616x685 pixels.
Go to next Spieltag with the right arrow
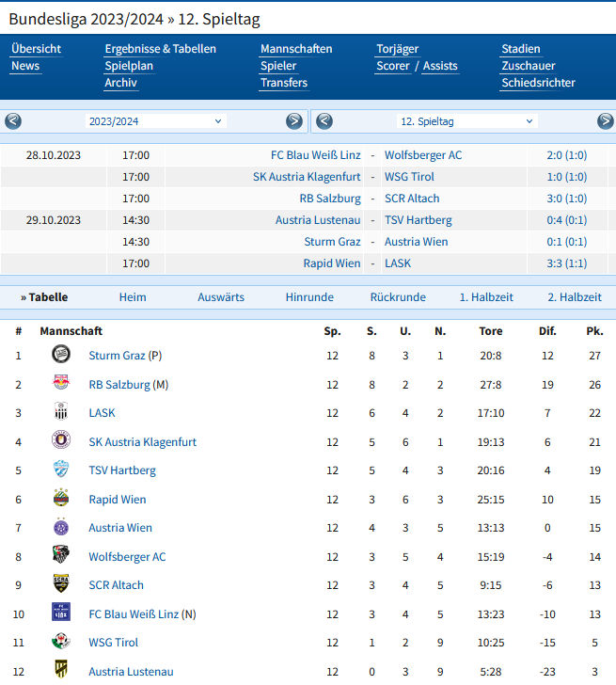coord(606,121)
